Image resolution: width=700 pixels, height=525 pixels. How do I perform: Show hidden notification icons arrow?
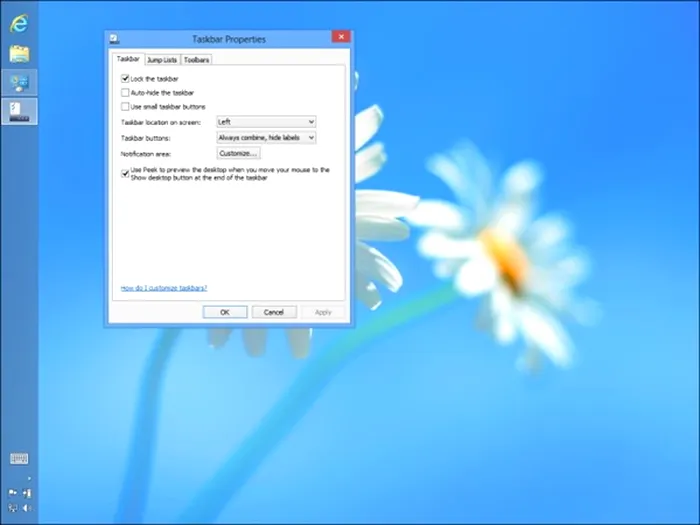(29, 479)
